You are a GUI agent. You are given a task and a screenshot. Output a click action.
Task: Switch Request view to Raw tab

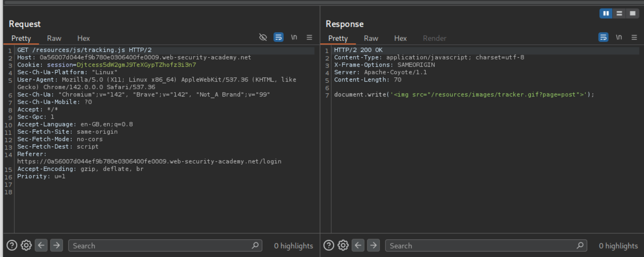pyautogui.click(x=54, y=38)
